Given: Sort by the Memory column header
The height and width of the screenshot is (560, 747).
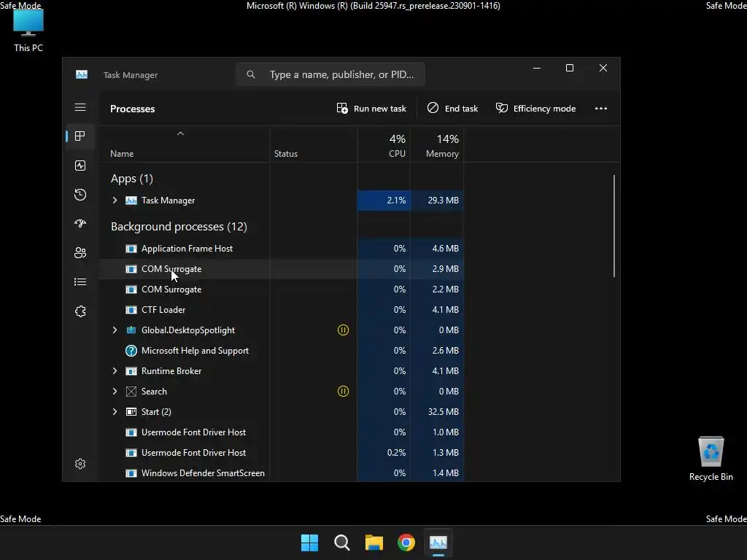Looking at the screenshot, I should click(437, 146).
